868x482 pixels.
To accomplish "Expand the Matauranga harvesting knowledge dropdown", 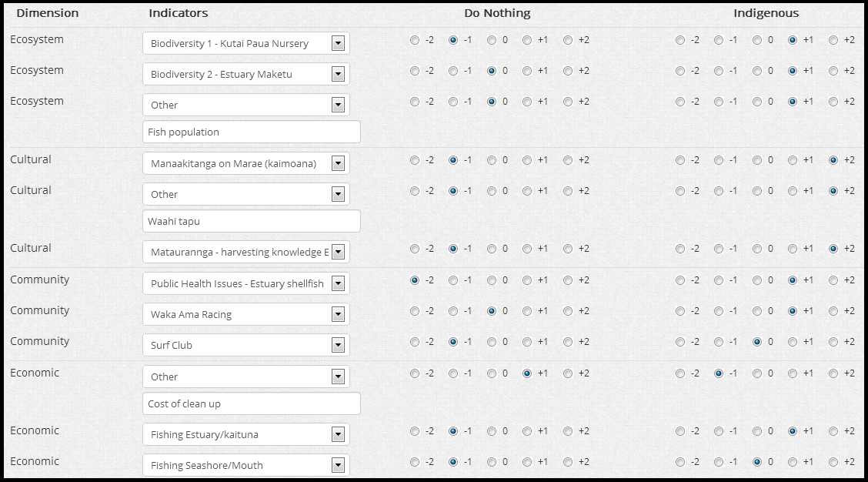I will 246,253.
